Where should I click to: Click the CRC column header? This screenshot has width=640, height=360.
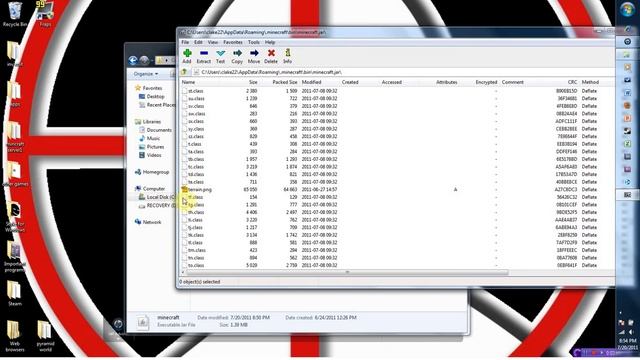click(x=572, y=82)
